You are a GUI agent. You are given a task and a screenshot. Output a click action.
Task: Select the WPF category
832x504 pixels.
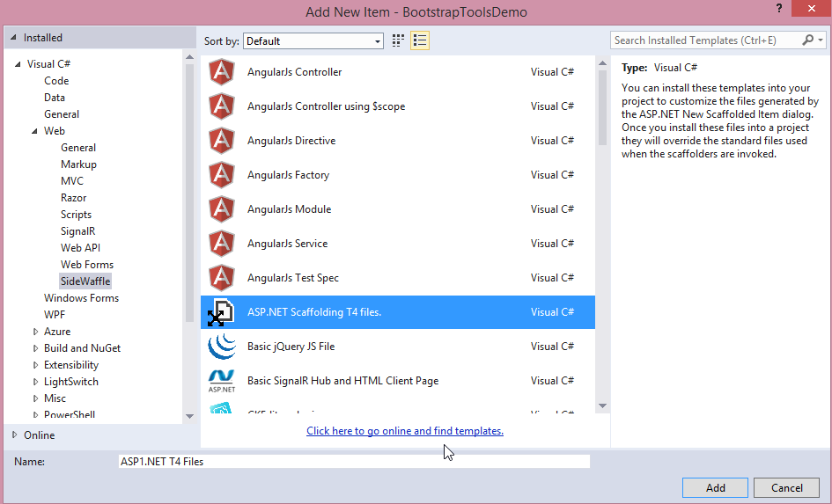(x=54, y=315)
